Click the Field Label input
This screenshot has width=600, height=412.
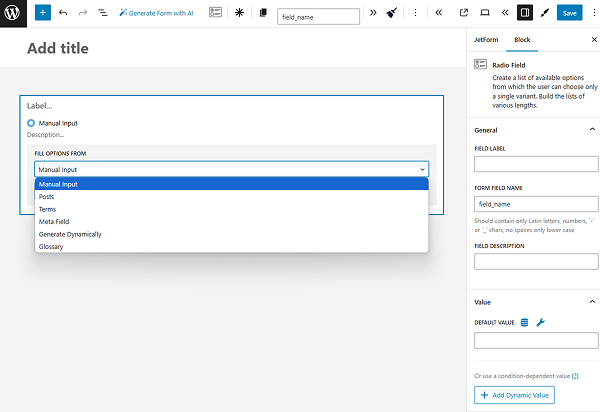click(x=536, y=164)
